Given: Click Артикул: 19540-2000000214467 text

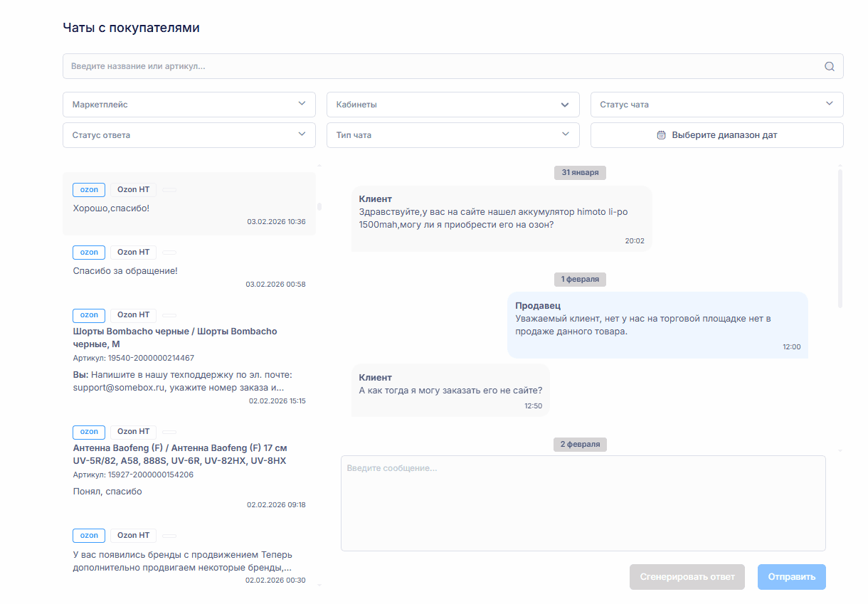Looking at the screenshot, I should [x=134, y=358].
